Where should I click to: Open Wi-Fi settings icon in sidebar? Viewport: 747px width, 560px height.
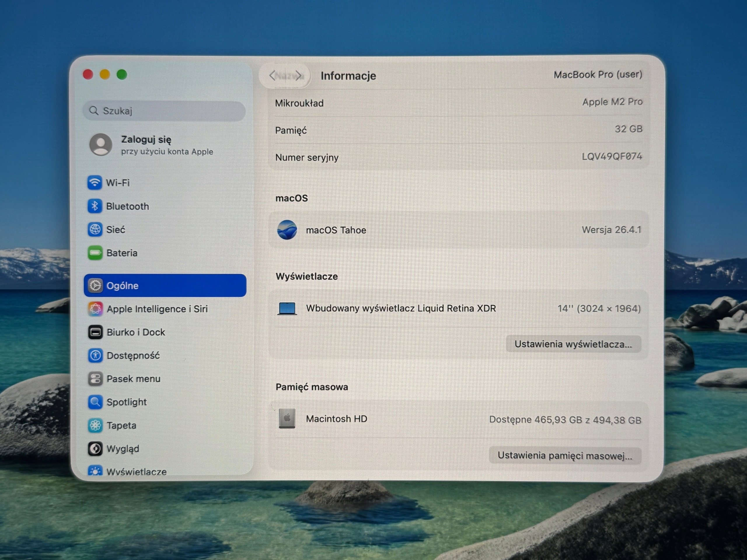click(95, 183)
